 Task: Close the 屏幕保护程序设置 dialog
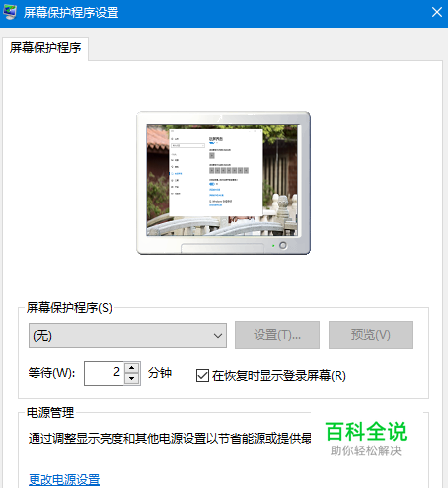point(437,12)
